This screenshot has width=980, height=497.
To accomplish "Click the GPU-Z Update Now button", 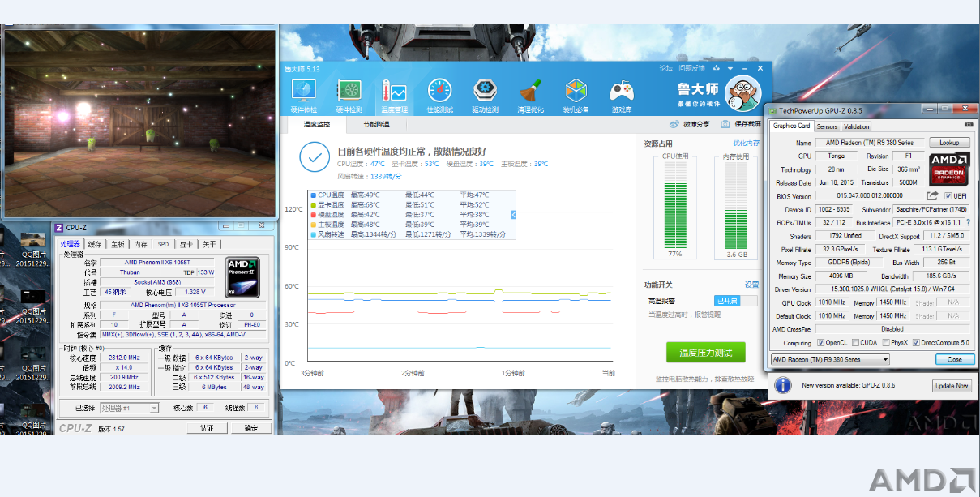I will [x=952, y=386].
